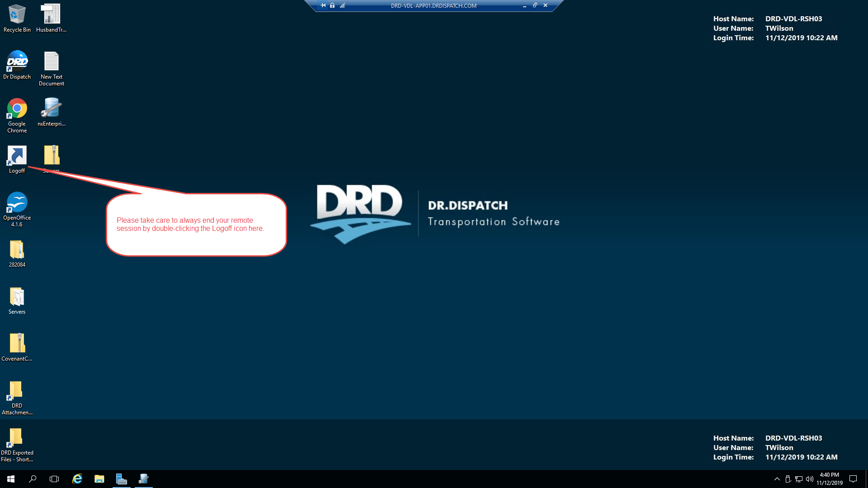Image resolution: width=868 pixels, height=488 pixels.
Task: Select the OpenOffice 4.1.6 icon
Action: click(17, 202)
